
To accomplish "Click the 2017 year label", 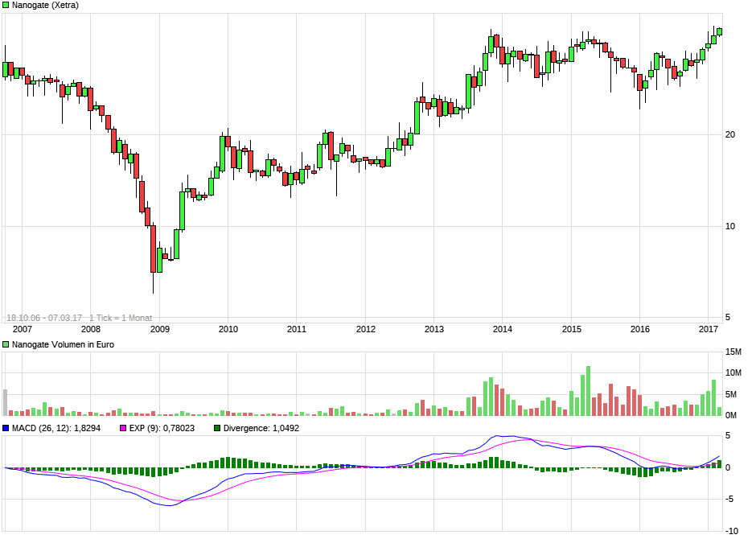I will (x=709, y=329).
